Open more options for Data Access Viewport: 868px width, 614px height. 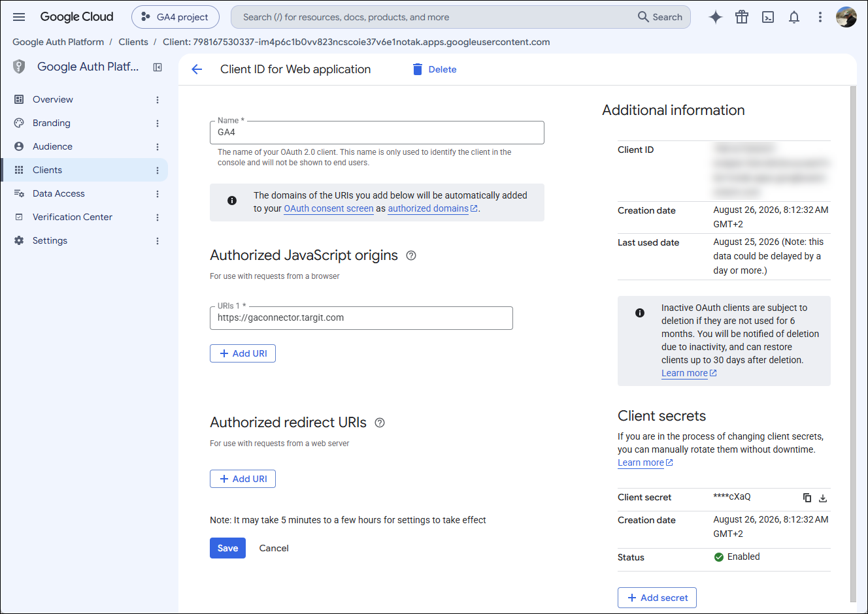(x=158, y=194)
